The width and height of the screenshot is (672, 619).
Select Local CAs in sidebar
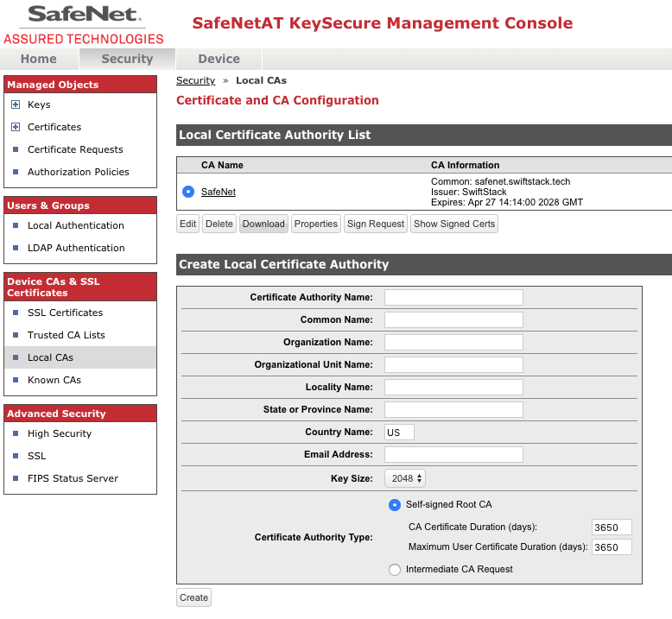pyautogui.click(x=51, y=357)
